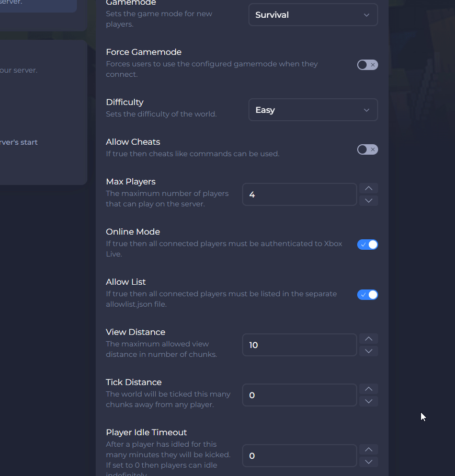This screenshot has width=455, height=476.
Task: Open the Gamemode dropdown showing Survival
Action: [x=313, y=15]
